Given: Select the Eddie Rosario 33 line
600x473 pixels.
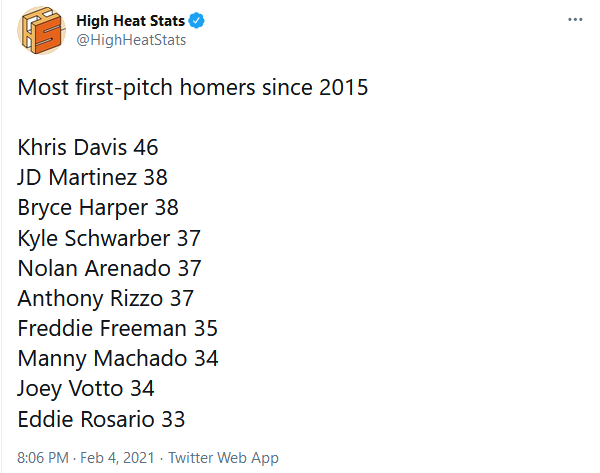Looking at the screenshot, I should tap(101, 419).
